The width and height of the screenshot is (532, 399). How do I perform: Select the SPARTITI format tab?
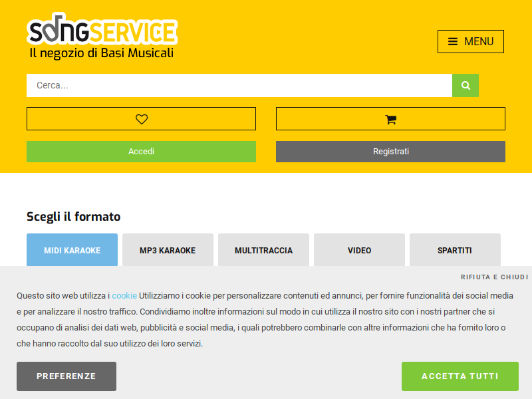point(455,250)
